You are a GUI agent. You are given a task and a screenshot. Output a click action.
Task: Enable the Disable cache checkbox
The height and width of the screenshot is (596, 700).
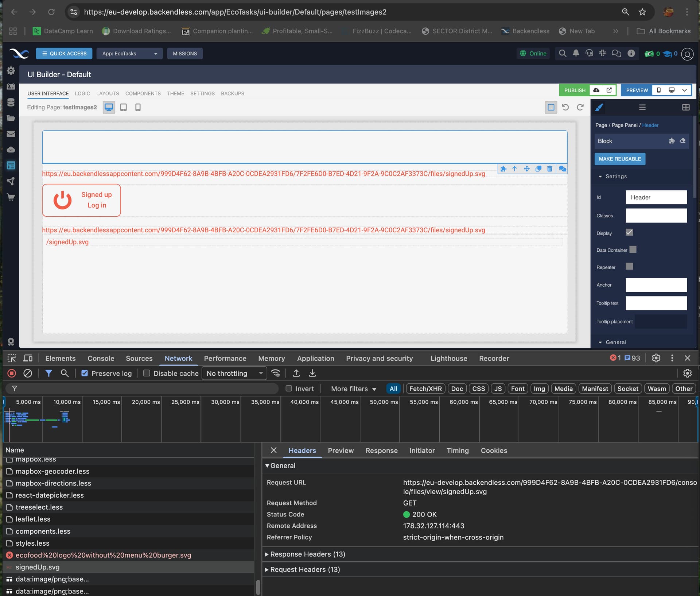point(147,373)
